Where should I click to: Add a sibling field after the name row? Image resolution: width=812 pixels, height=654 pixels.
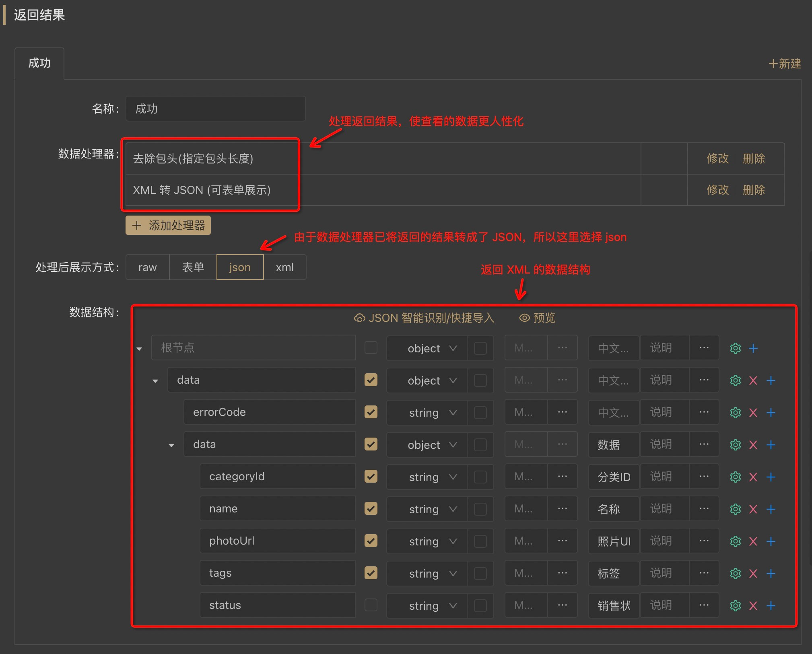771,509
